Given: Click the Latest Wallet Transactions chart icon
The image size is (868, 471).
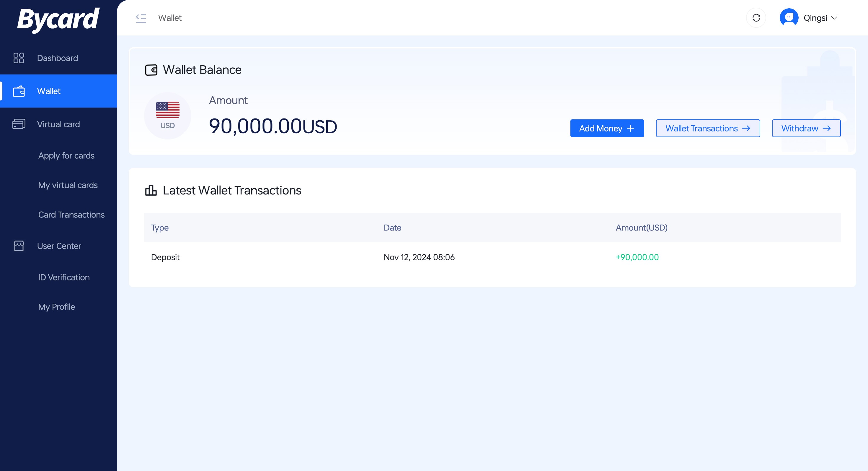Looking at the screenshot, I should pos(151,190).
